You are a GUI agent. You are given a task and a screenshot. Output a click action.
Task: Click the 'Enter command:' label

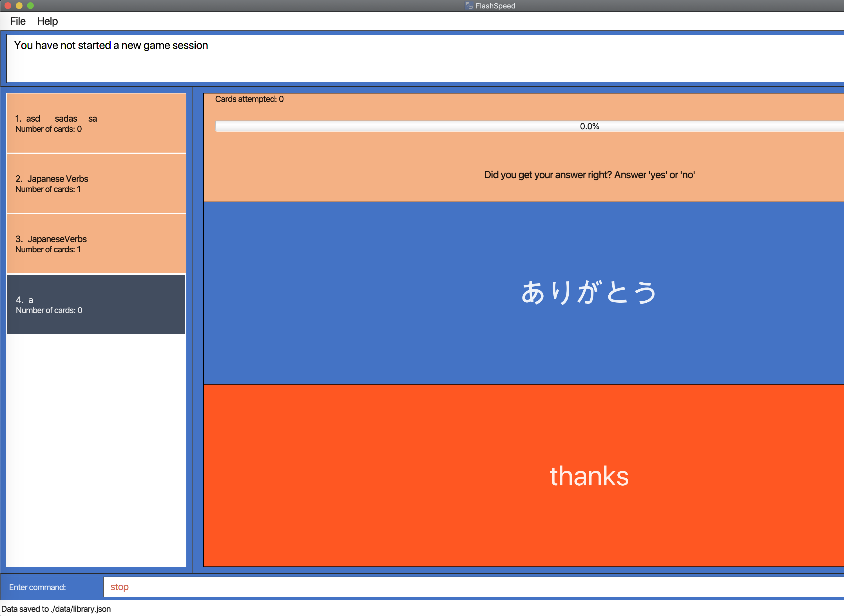coord(37,587)
